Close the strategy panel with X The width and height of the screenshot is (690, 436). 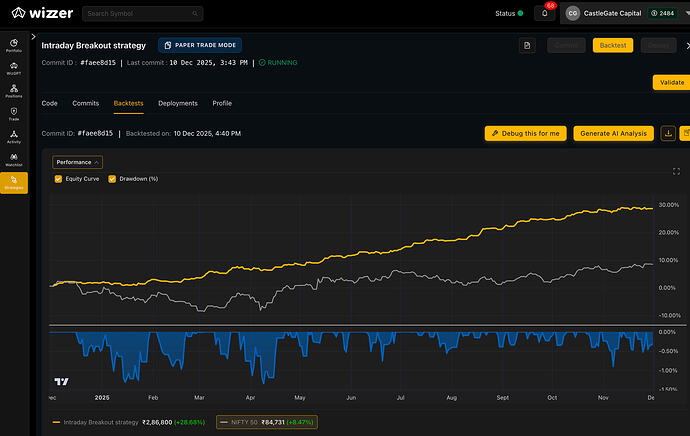687,45
